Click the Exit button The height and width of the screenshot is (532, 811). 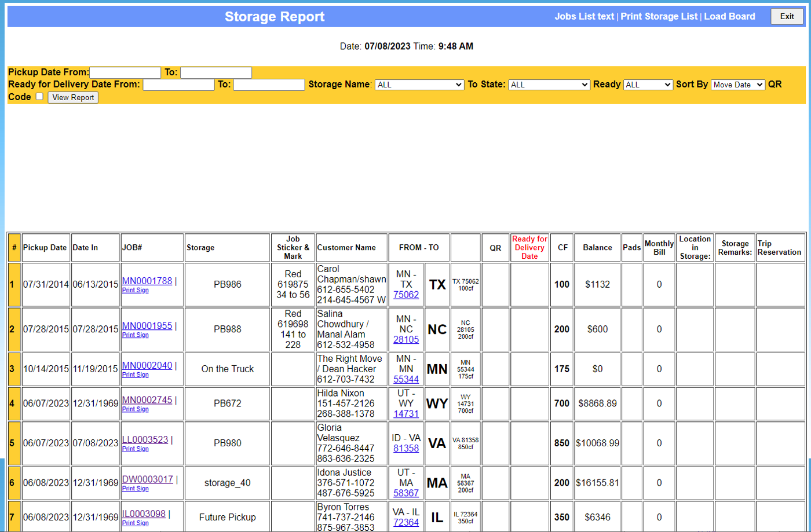[787, 16]
